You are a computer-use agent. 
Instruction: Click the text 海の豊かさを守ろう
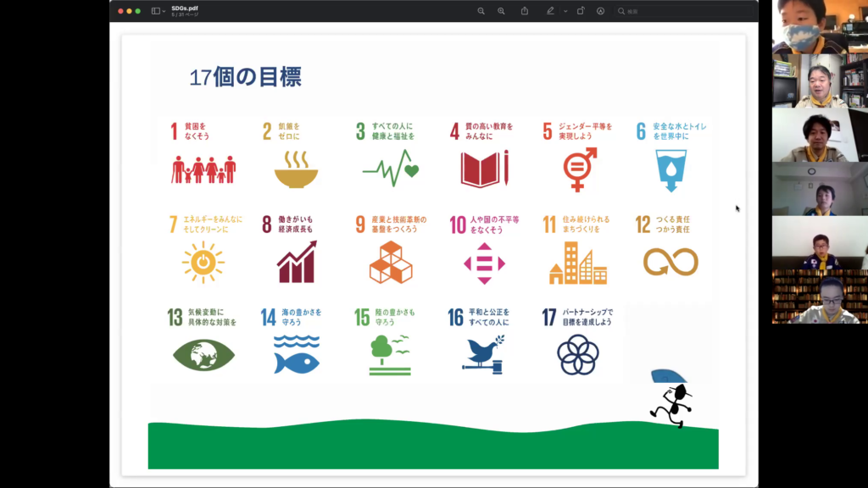(x=301, y=317)
